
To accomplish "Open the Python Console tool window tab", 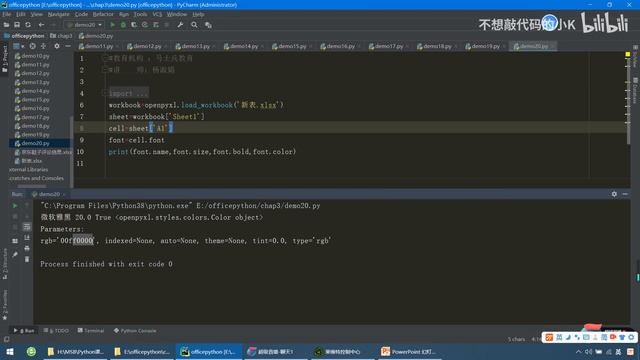I will coord(135,331).
